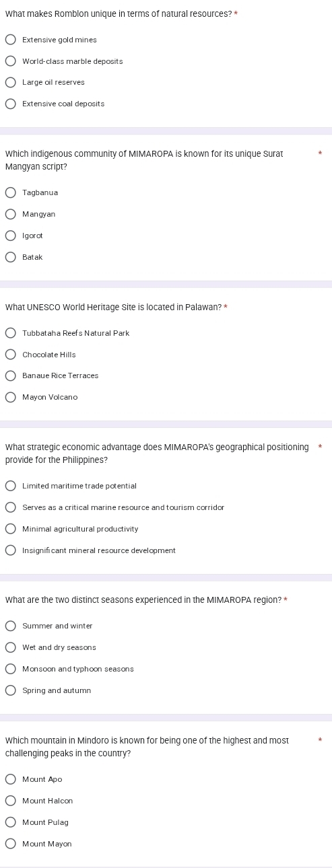This screenshot has width=332, height=868.
Task: Select 'Mount Halcon' radio button
Action: [x=11, y=801]
